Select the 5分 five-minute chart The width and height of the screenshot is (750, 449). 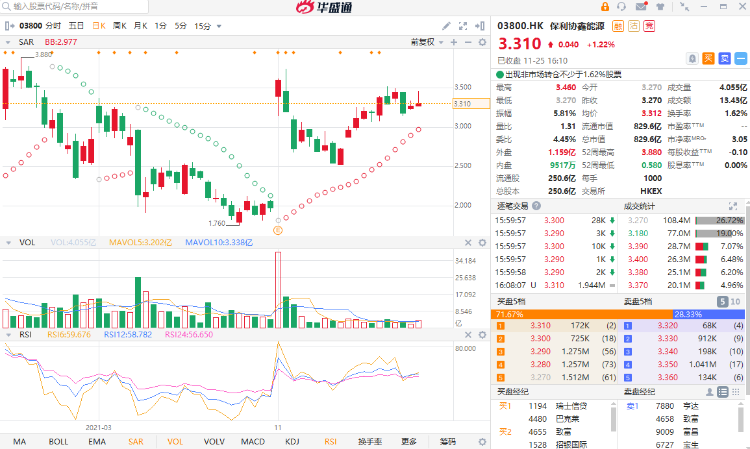pos(180,26)
